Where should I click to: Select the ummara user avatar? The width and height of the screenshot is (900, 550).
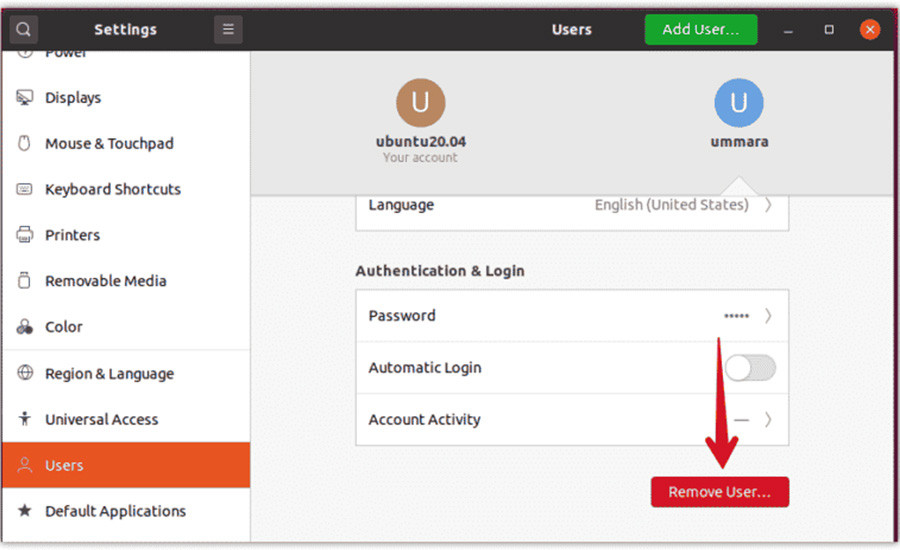click(x=739, y=103)
